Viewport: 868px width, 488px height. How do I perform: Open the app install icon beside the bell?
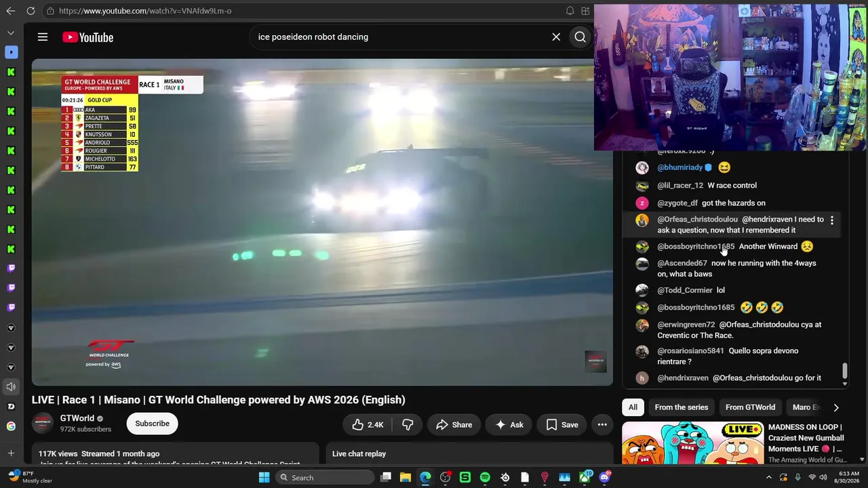pyautogui.click(x=585, y=11)
